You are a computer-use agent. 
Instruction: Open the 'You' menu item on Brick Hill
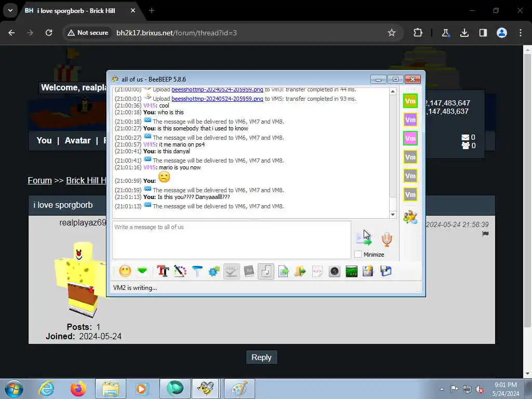pos(44,140)
